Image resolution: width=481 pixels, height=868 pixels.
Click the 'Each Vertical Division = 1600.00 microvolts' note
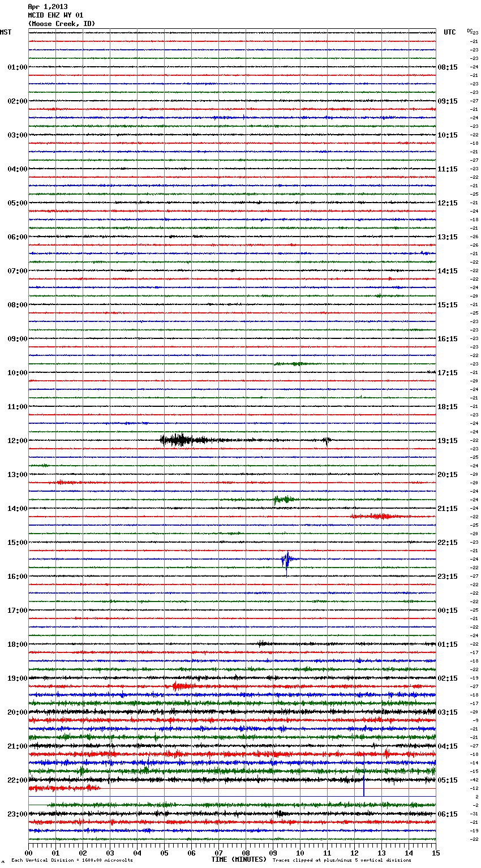72,861
